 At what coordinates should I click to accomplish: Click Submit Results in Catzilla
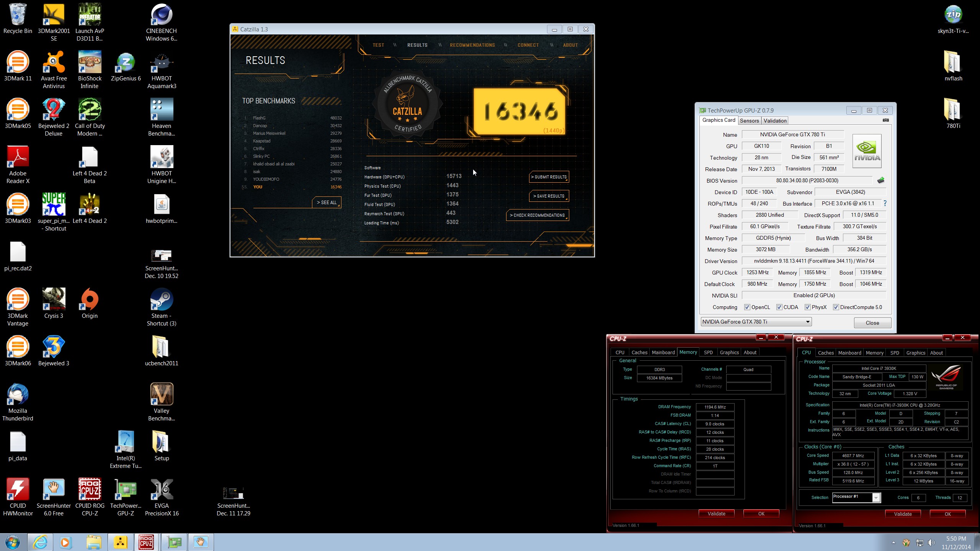pyautogui.click(x=549, y=177)
